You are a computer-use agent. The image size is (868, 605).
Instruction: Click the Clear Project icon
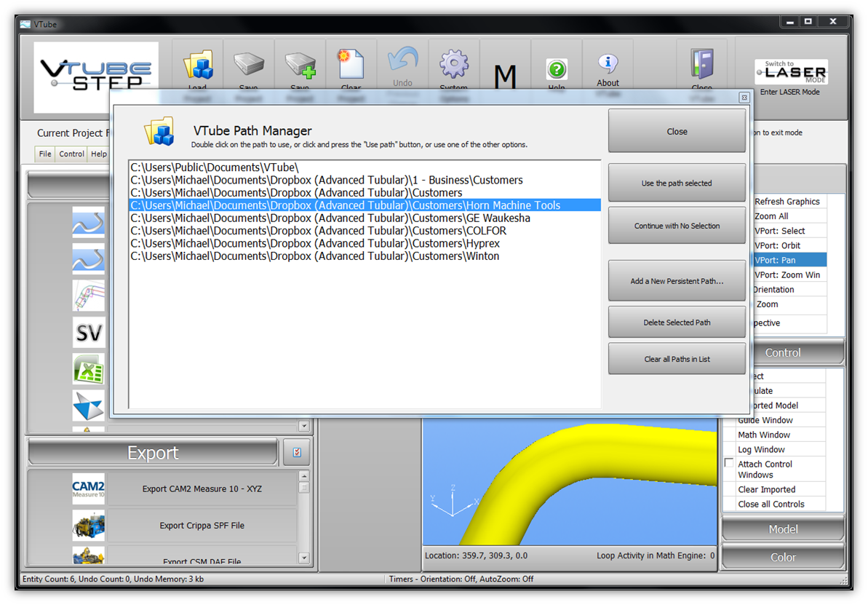(351, 66)
